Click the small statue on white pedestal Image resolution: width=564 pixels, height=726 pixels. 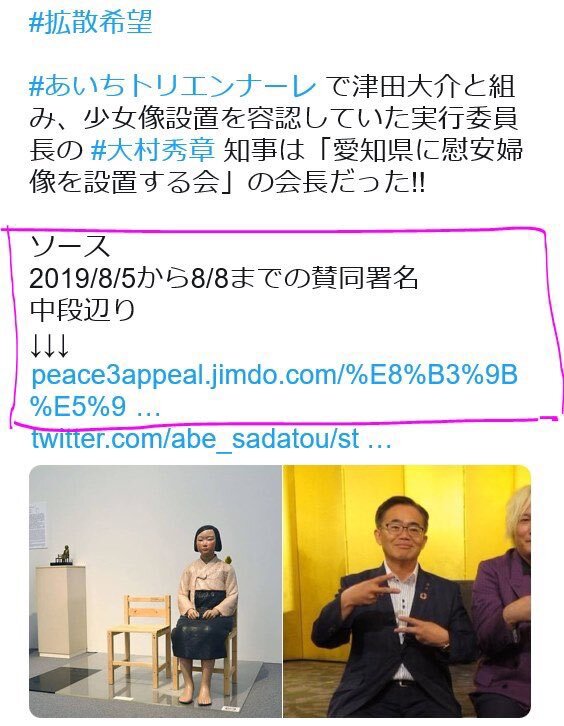coord(63,555)
